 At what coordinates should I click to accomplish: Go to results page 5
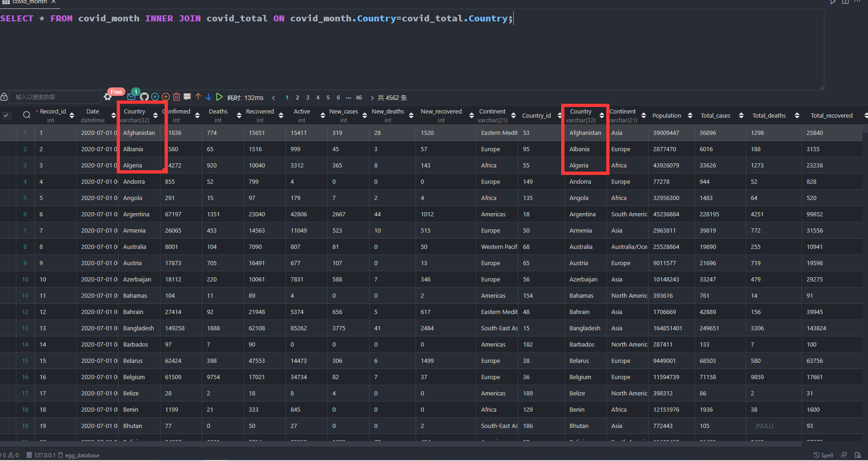click(328, 98)
